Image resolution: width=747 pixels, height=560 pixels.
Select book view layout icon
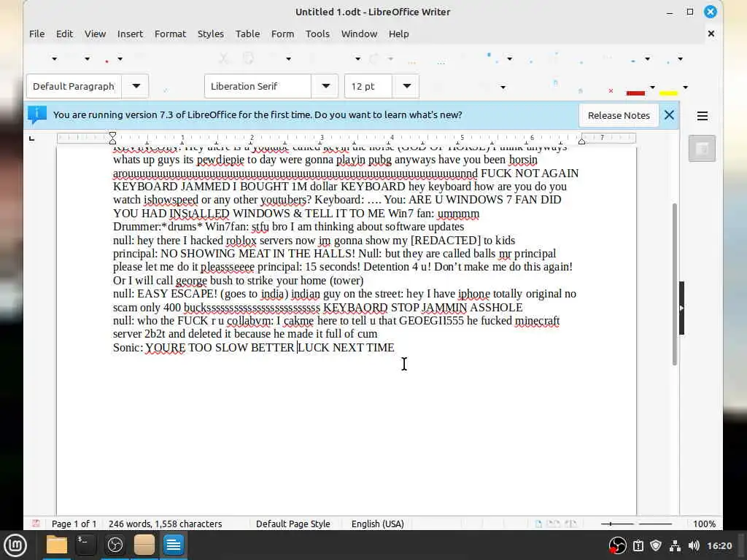(x=570, y=524)
